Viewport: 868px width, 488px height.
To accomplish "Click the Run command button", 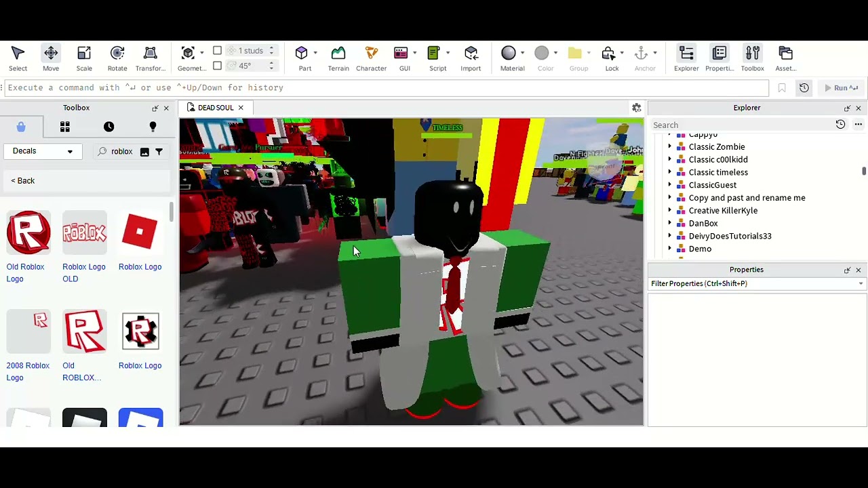I will point(842,87).
